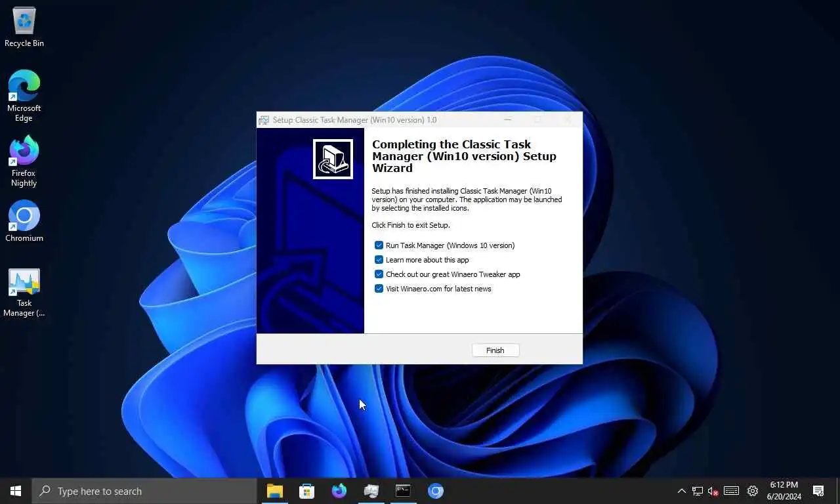Click the installer icon in the title bar

coord(264,120)
